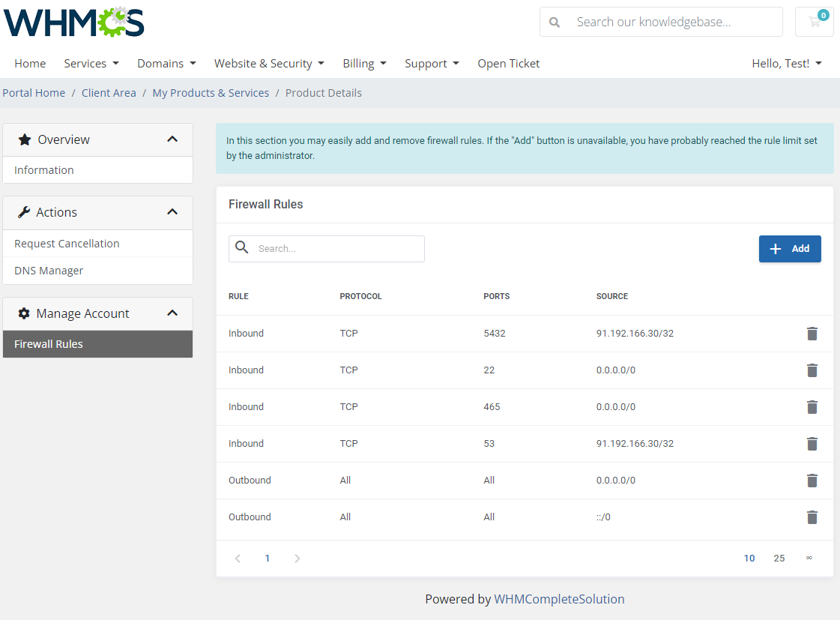Show 10 rules per page
Screen dimensions: 840x620
(x=749, y=559)
